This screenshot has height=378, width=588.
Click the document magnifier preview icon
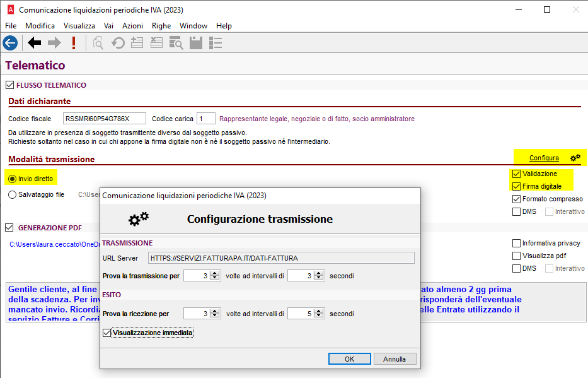(x=98, y=43)
